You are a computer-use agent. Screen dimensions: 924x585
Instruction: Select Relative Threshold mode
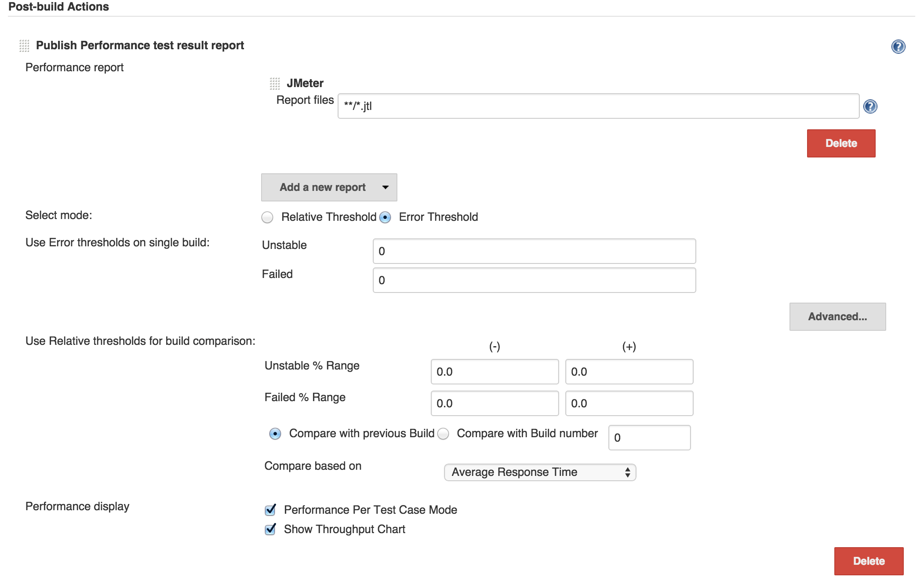pos(267,217)
